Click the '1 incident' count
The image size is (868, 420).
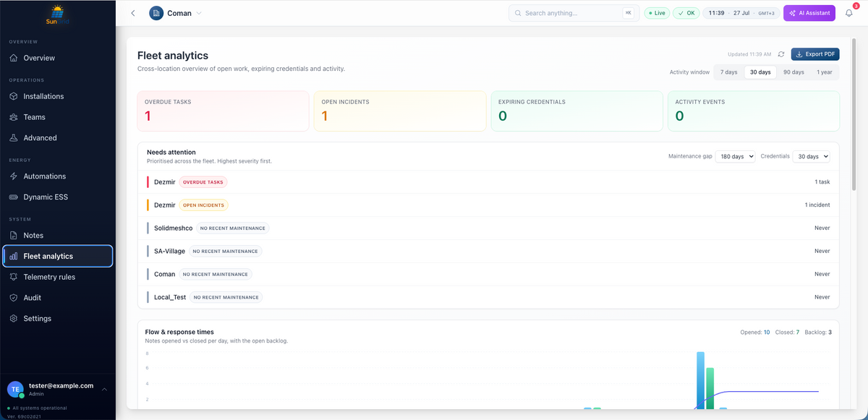tap(817, 205)
